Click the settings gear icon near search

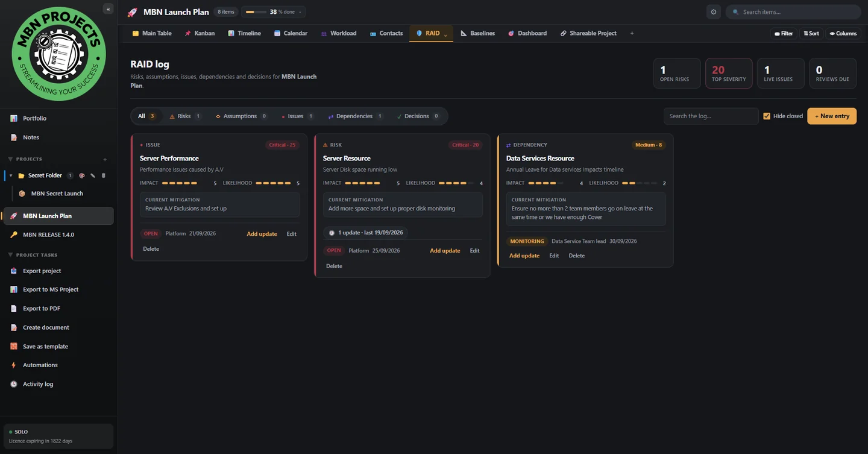[714, 12]
